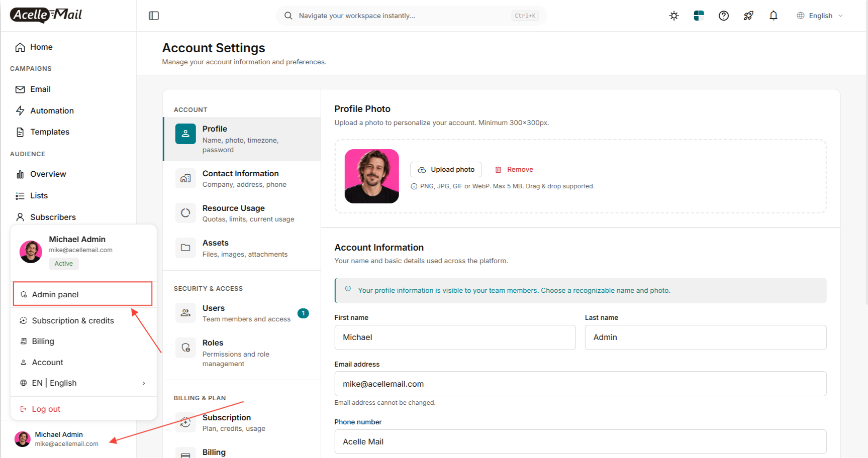This screenshot has height=458, width=868.
Task: Click the Users section icon
Action: [x=185, y=313]
